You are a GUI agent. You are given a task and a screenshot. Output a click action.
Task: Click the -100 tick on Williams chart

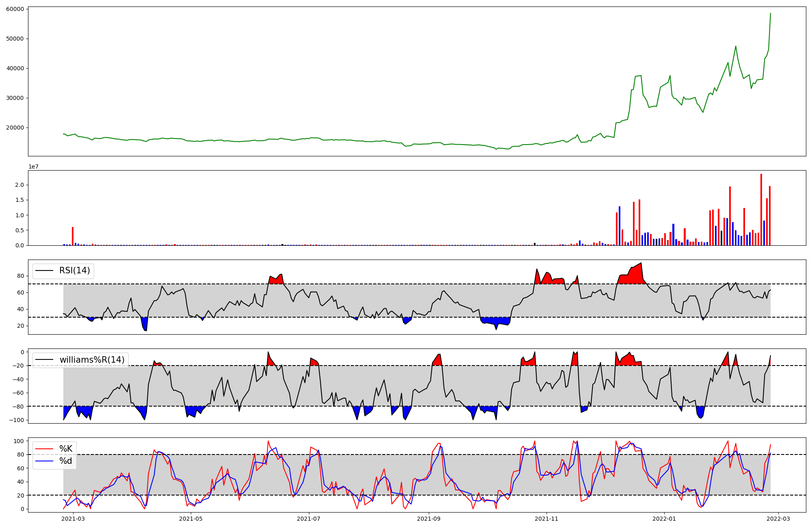pyautogui.click(x=17, y=420)
